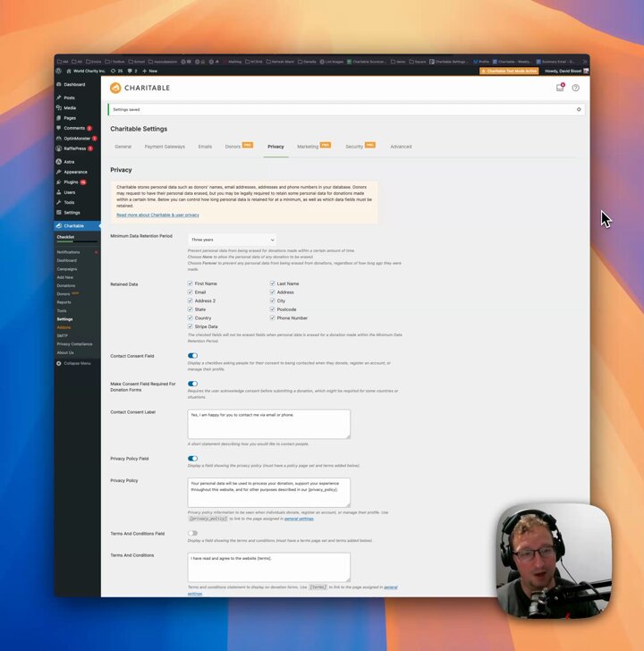The width and height of the screenshot is (644, 651).
Task: Open the main WordPress Tools item with wrench icon
Action: [69, 202]
